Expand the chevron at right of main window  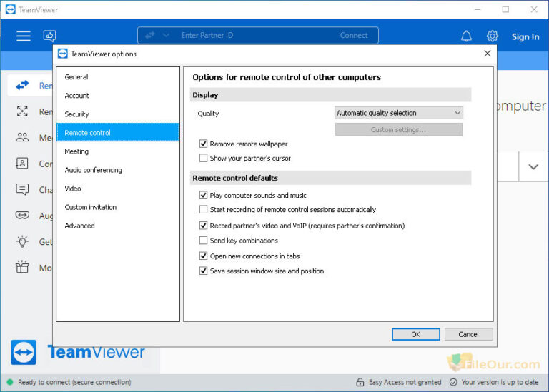533,166
